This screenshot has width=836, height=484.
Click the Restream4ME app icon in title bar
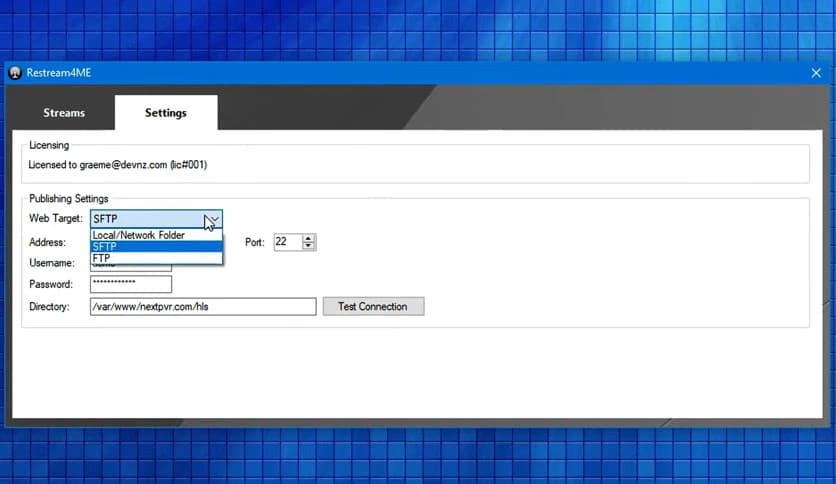tap(15, 73)
